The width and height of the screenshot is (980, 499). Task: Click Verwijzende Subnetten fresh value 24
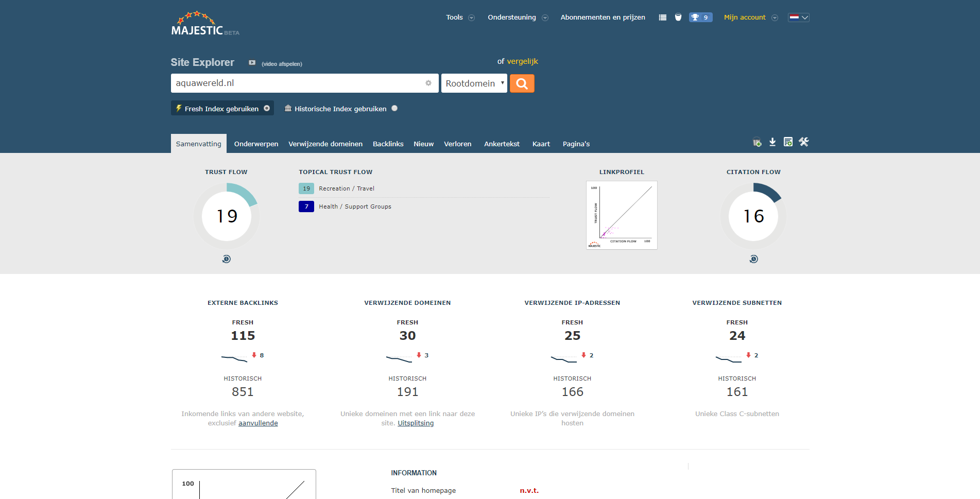click(737, 336)
